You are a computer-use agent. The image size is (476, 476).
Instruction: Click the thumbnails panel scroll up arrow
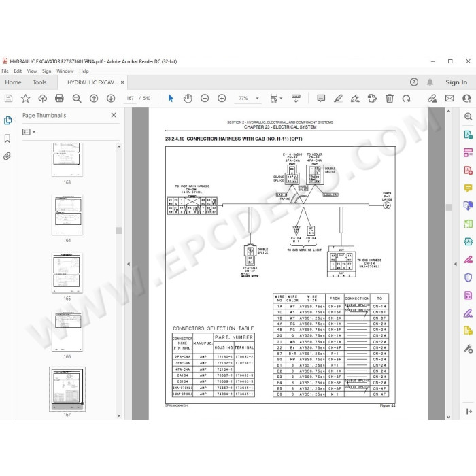[119, 147]
